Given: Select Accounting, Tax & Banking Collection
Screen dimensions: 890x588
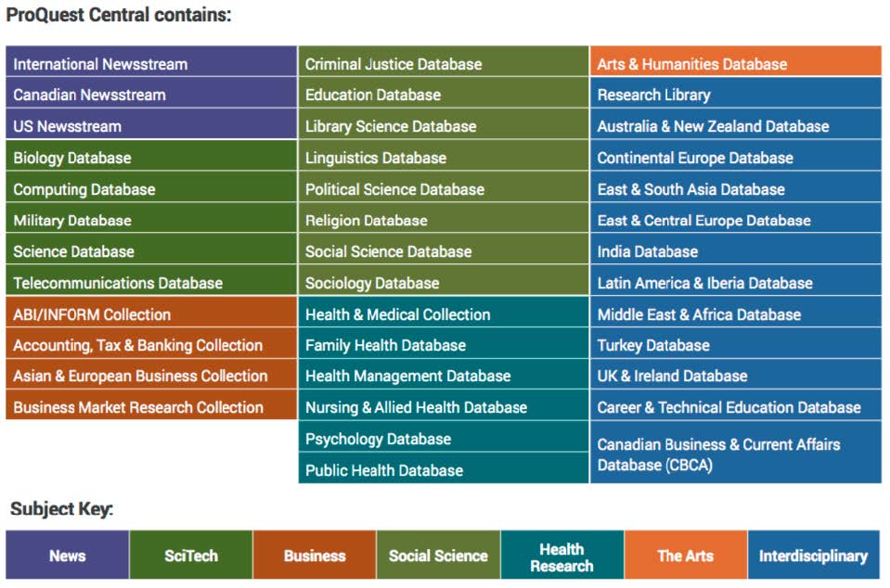Looking at the screenshot, I should pos(151,343).
